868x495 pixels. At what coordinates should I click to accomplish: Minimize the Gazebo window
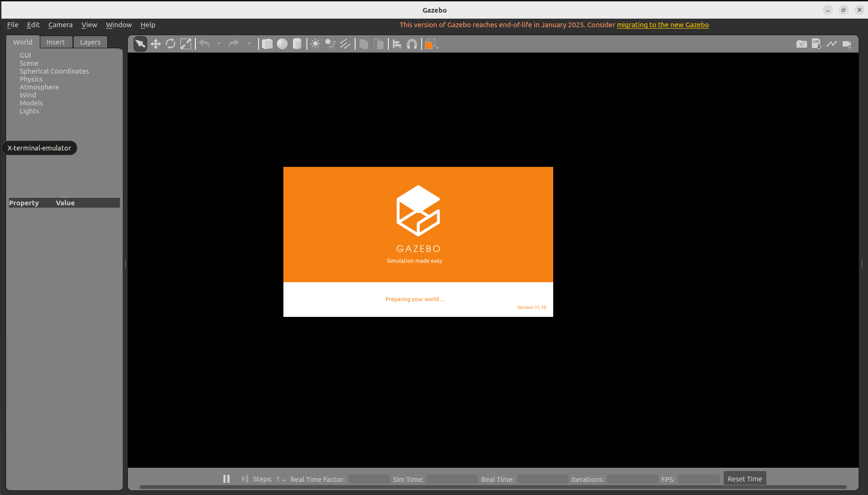pyautogui.click(x=828, y=10)
